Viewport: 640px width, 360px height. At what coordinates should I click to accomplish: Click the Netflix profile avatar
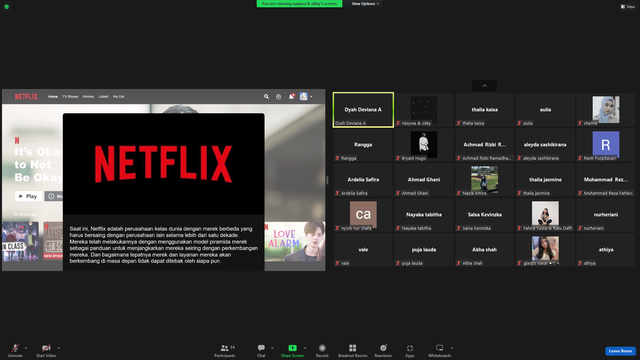point(303,96)
